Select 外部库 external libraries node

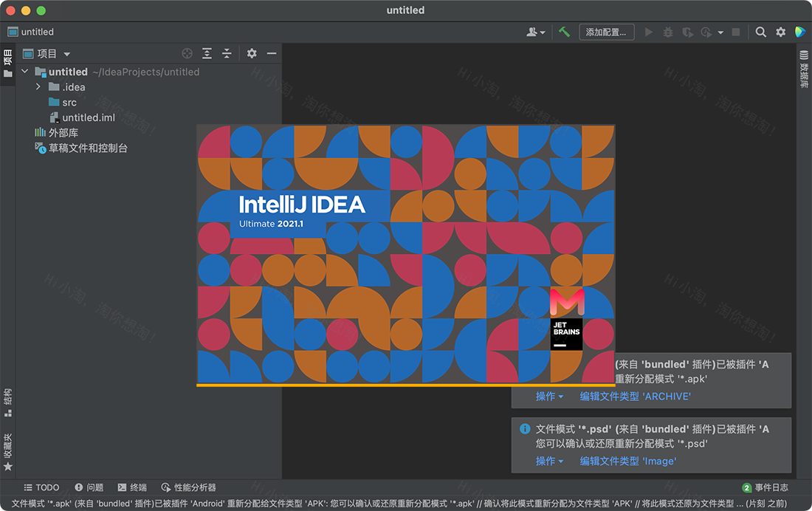pyautogui.click(x=56, y=133)
